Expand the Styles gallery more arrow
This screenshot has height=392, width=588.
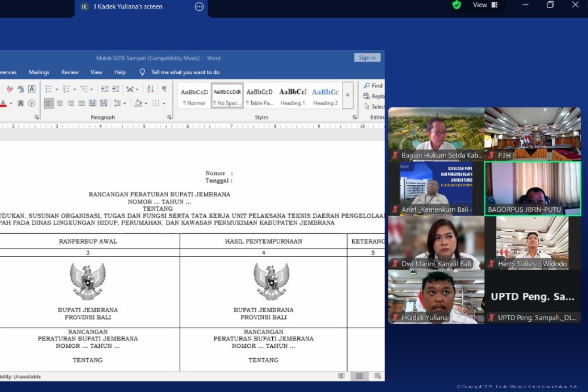point(348,95)
